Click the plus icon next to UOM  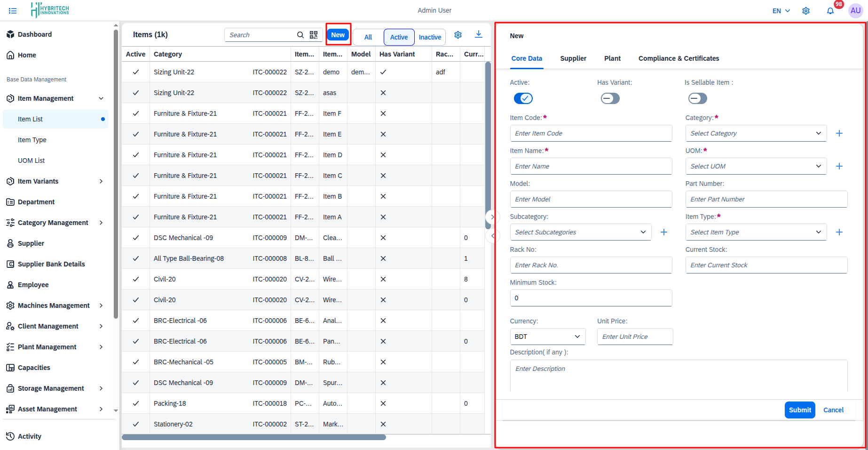(839, 166)
